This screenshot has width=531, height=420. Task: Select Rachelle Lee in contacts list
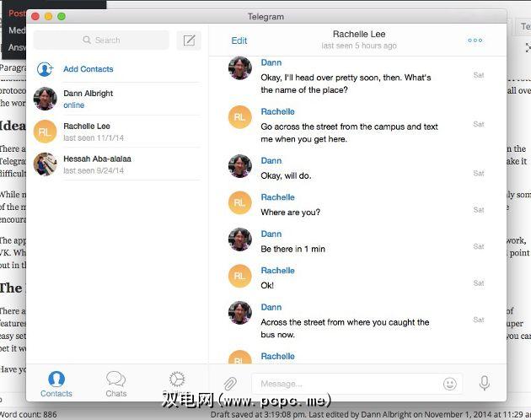[x=117, y=132]
